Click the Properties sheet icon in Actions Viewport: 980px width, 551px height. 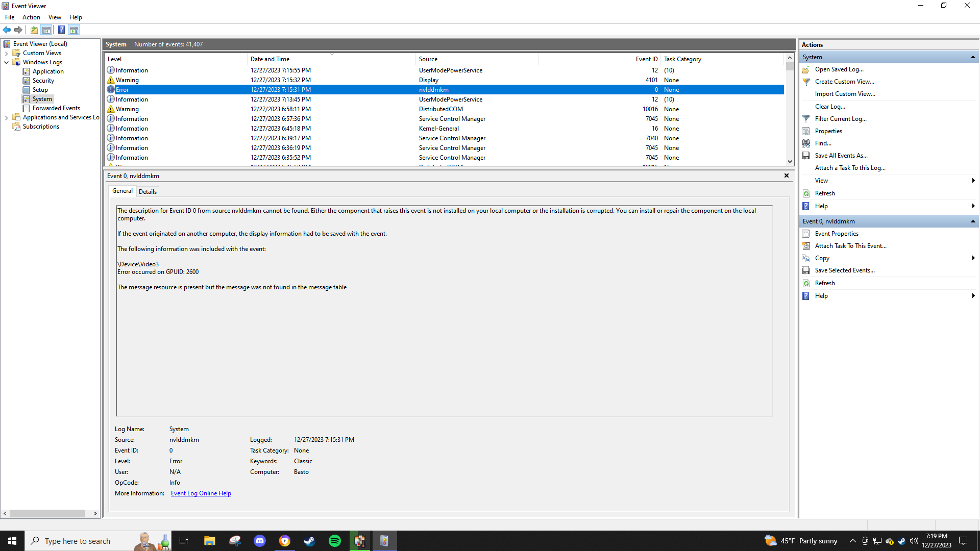pos(806,131)
